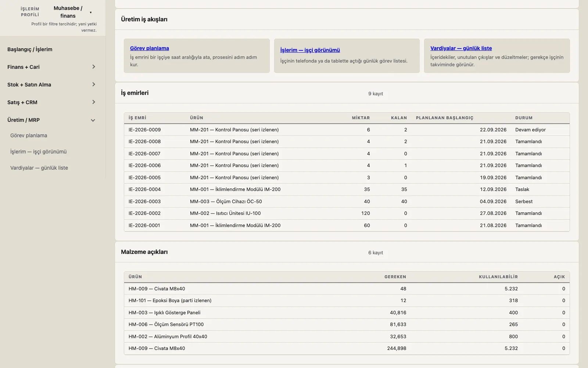The height and width of the screenshot is (368, 588).
Task: Open Vardiyalar — günlük liste in sidebar
Action: (x=39, y=168)
